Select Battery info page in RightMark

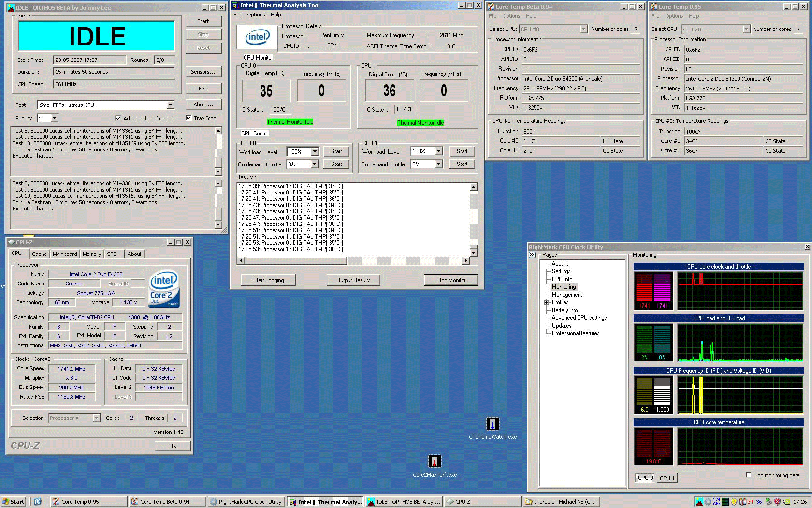(565, 310)
